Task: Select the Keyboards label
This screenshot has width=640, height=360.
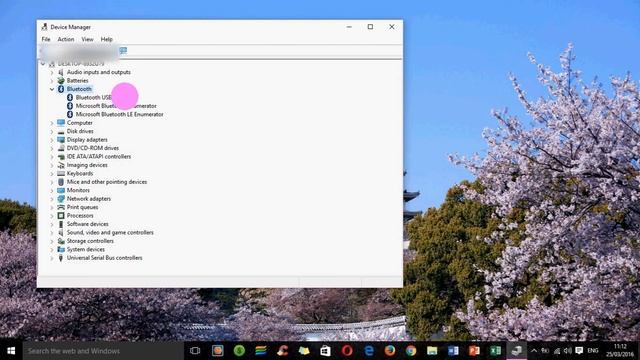Action: (80, 173)
